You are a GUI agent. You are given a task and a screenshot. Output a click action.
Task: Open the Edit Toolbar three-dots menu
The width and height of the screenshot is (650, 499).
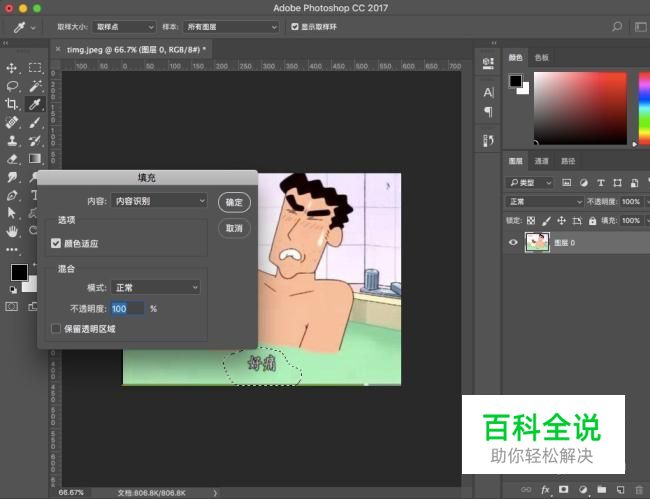12,250
